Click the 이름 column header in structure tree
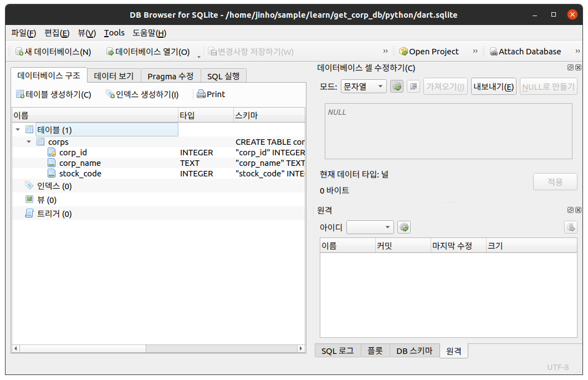This screenshot has height=380, width=588. coord(95,115)
